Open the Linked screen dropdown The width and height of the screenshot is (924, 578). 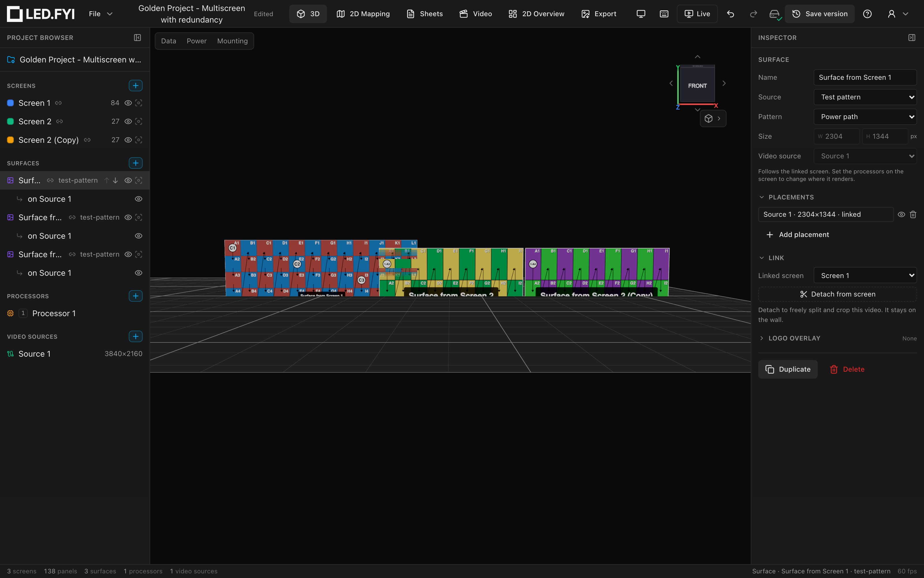tap(865, 276)
